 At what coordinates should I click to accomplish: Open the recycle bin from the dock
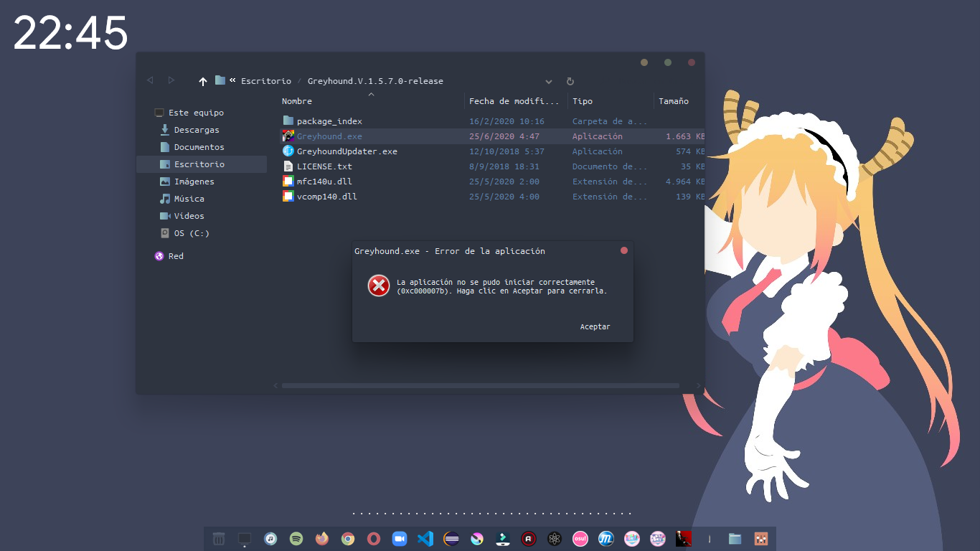pos(219,539)
